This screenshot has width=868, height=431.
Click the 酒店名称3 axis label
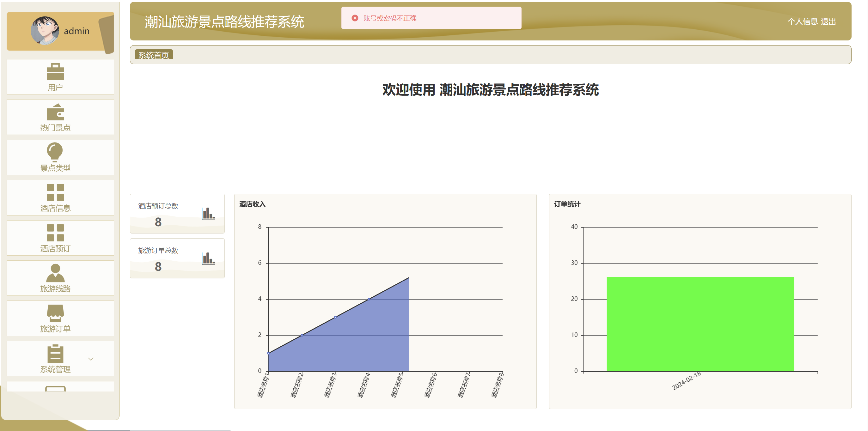point(330,385)
